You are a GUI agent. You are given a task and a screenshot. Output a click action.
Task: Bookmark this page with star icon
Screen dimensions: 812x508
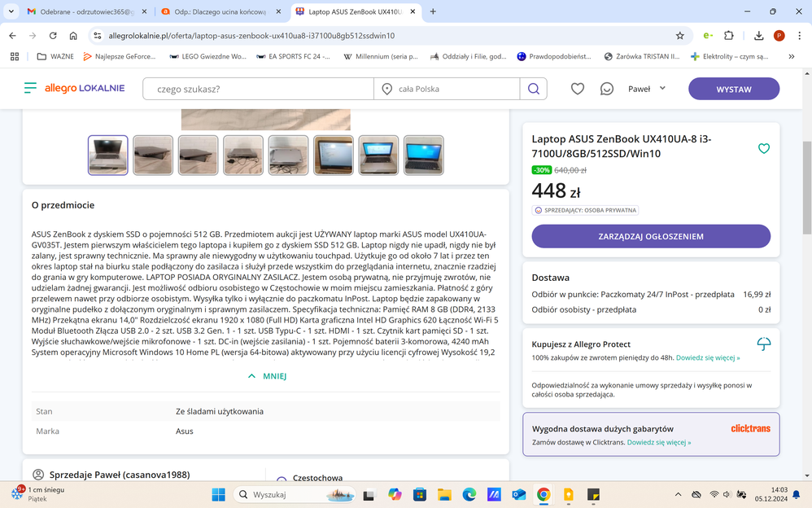point(680,35)
